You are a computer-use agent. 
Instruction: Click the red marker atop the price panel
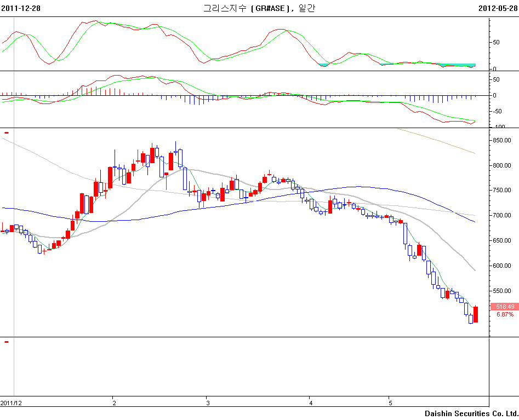[x=7, y=133]
